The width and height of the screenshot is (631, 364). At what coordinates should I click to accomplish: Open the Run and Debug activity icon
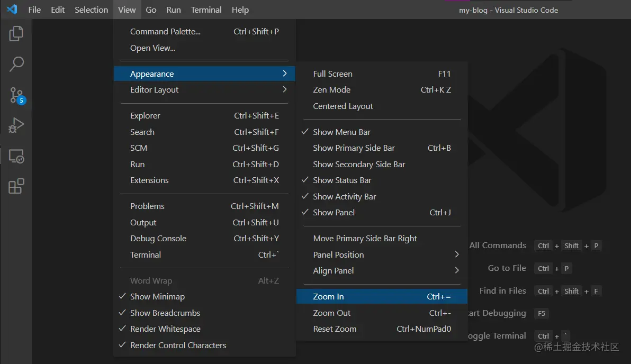16,125
